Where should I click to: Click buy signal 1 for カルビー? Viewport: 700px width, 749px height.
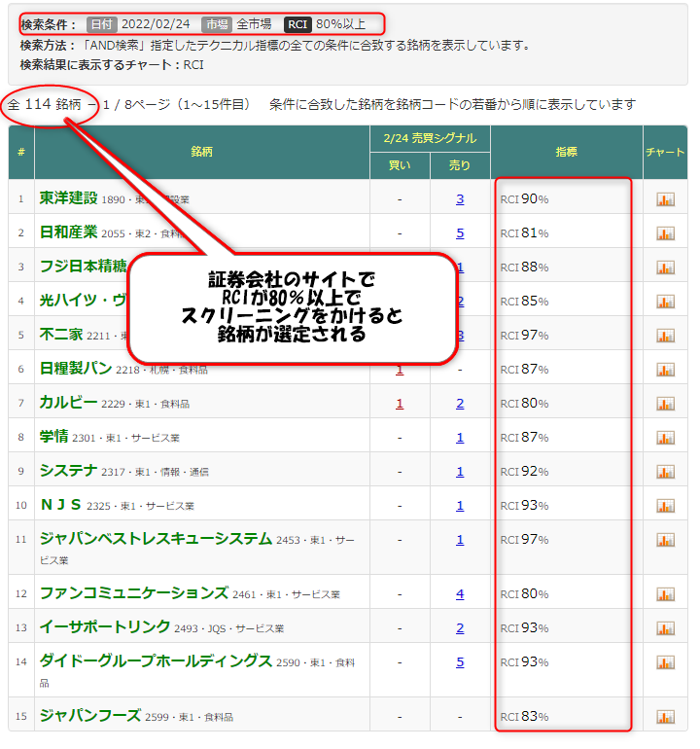[400, 404]
